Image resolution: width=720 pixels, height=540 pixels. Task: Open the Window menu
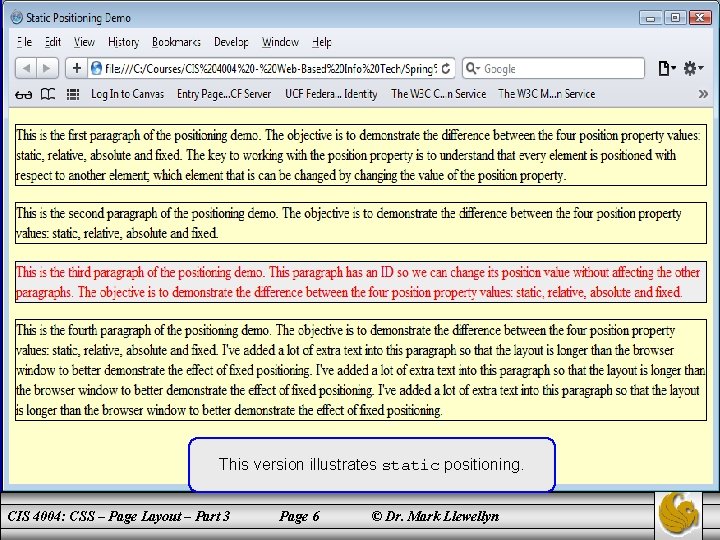[x=280, y=42]
